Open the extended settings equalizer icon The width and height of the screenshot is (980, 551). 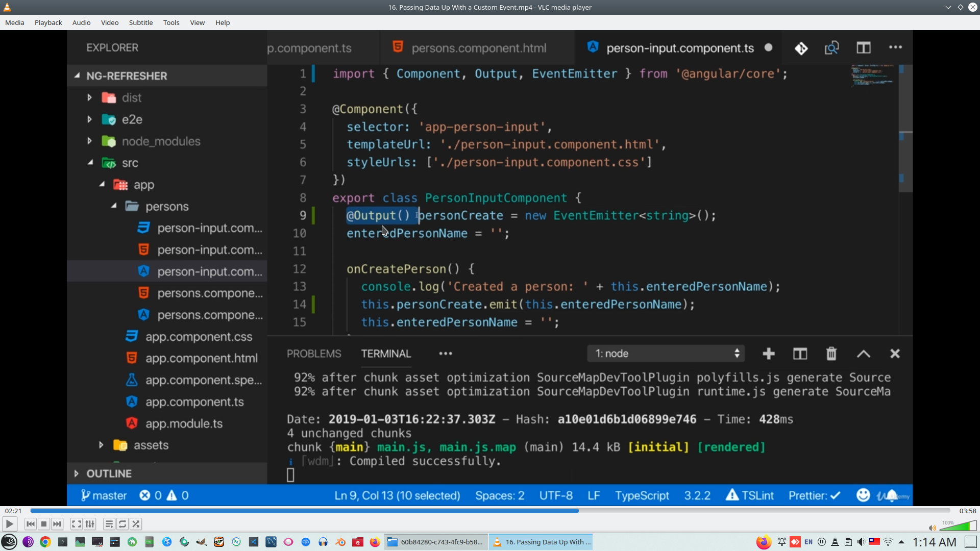tap(90, 524)
